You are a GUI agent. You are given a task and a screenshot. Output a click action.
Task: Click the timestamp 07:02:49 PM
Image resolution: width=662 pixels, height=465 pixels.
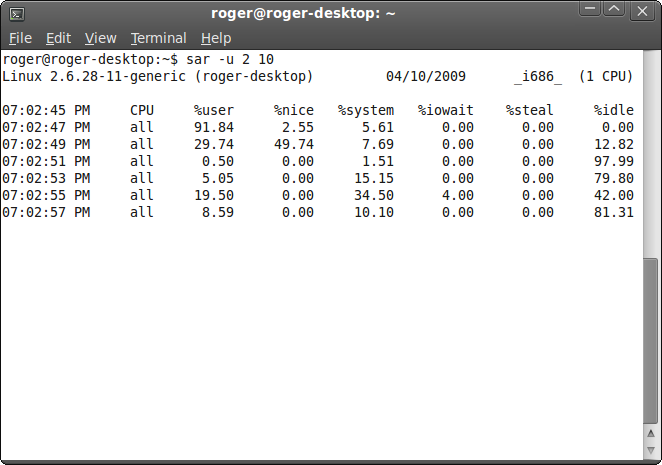(x=46, y=144)
